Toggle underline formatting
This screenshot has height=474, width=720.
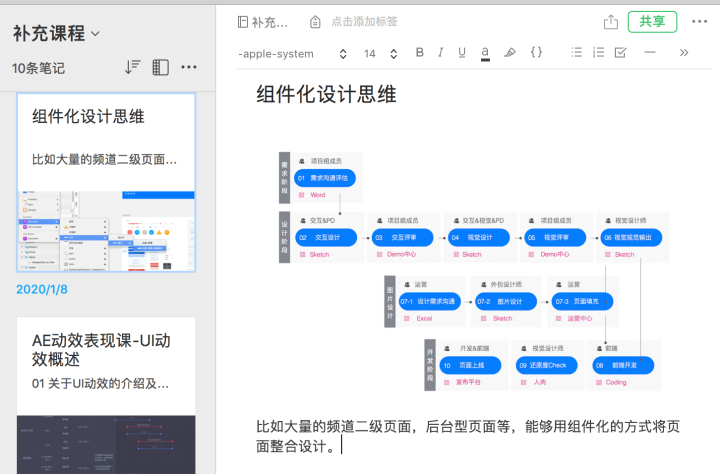462,52
